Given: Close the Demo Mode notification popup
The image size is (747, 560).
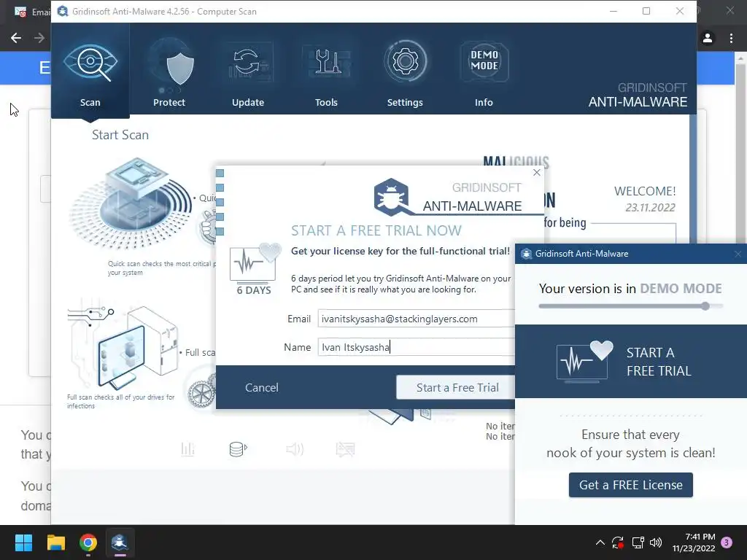Looking at the screenshot, I should click(738, 254).
